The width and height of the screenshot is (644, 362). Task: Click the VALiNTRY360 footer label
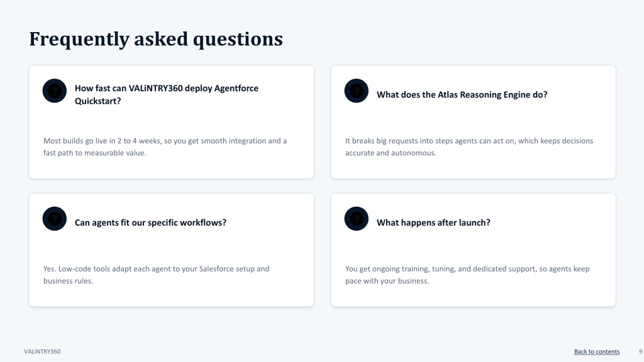pyautogui.click(x=42, y=352)
